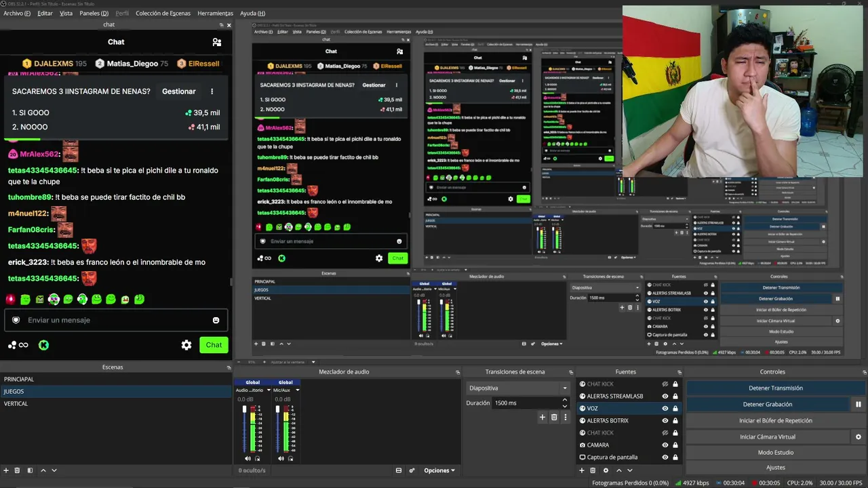Show the first hidden CHAT KICK source

665,384
